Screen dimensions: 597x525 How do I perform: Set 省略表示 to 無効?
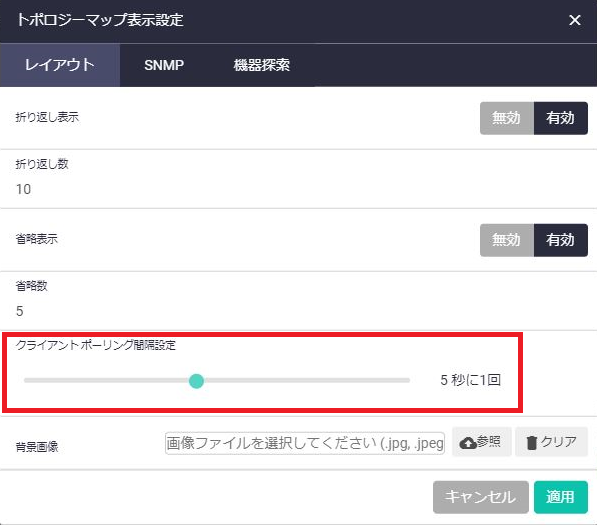[507, 240]
